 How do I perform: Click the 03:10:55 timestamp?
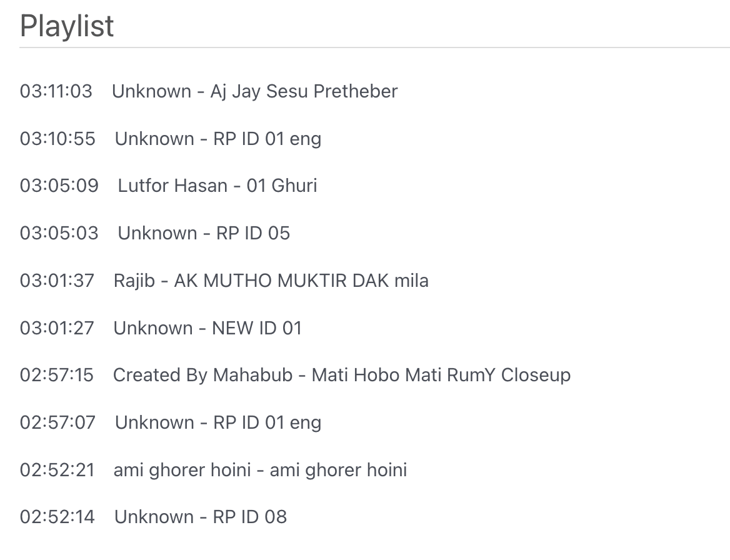[57, 139]
